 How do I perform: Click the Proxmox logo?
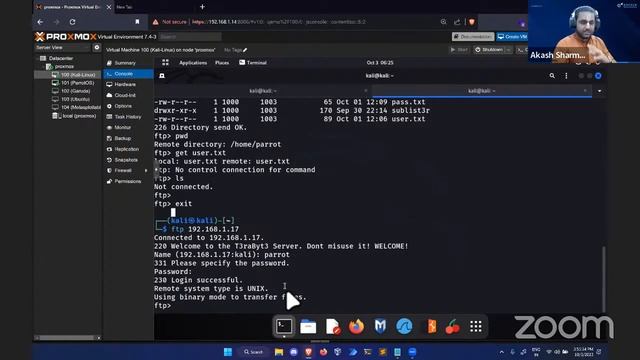click(x=66, y=37)
